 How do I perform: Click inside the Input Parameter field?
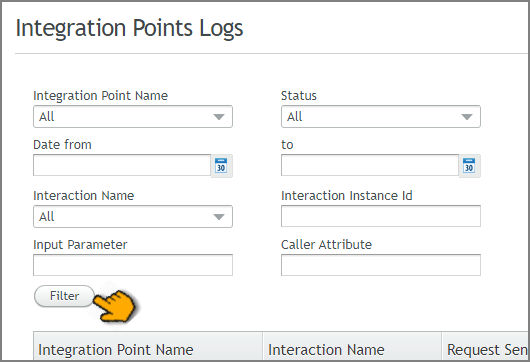coord(133,265)
